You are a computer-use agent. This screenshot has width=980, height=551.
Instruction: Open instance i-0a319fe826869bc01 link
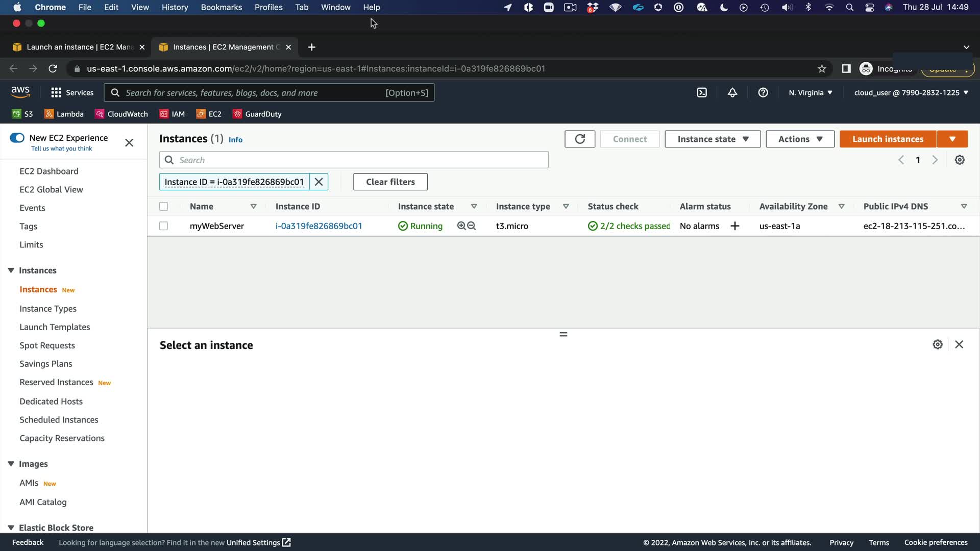(x=318, y=226)
